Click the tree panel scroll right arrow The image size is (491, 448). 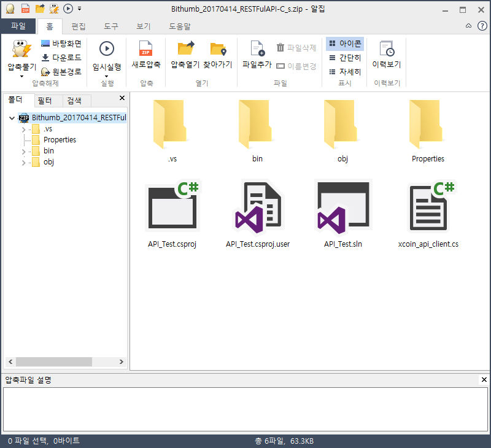click(122, 362)
